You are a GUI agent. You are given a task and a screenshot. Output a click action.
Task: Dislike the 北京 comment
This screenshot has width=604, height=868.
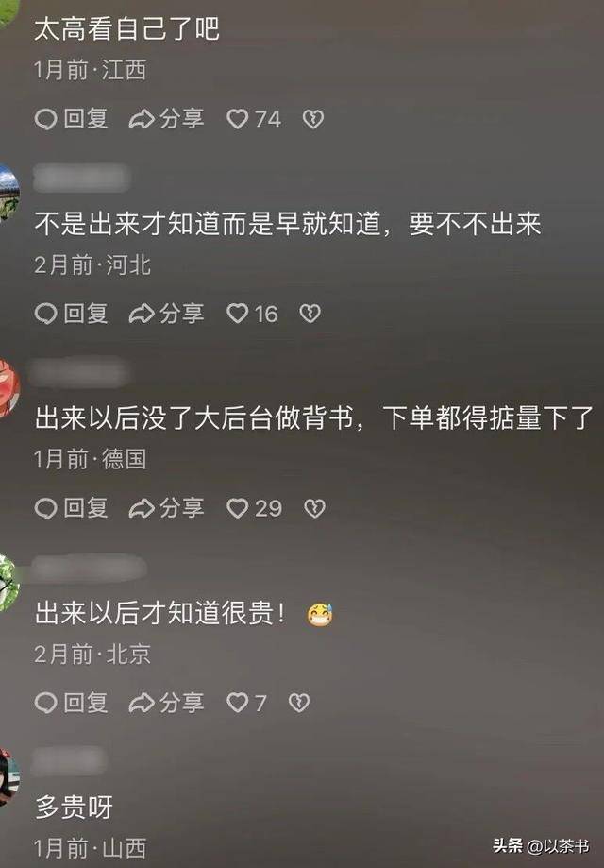[298, 703]
